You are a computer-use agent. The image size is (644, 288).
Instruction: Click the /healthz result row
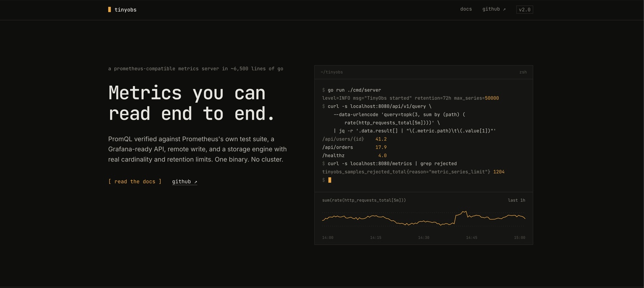coord(354,155)
